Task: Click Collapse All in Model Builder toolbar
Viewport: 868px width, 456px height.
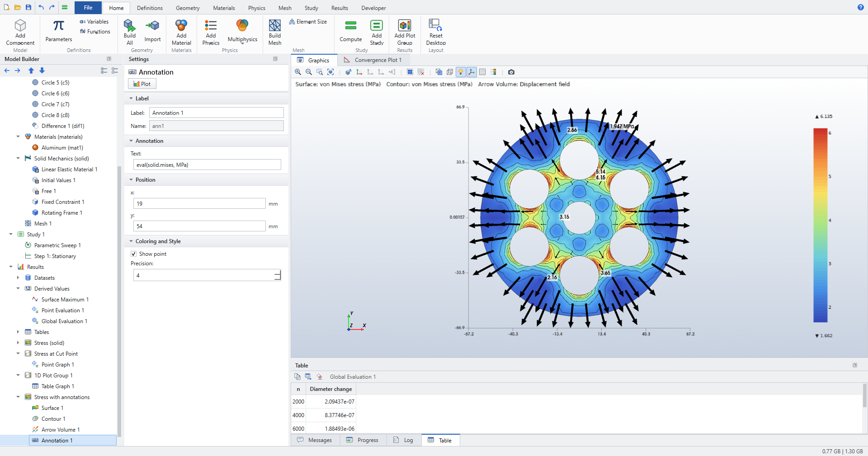Action: point(115,71)
